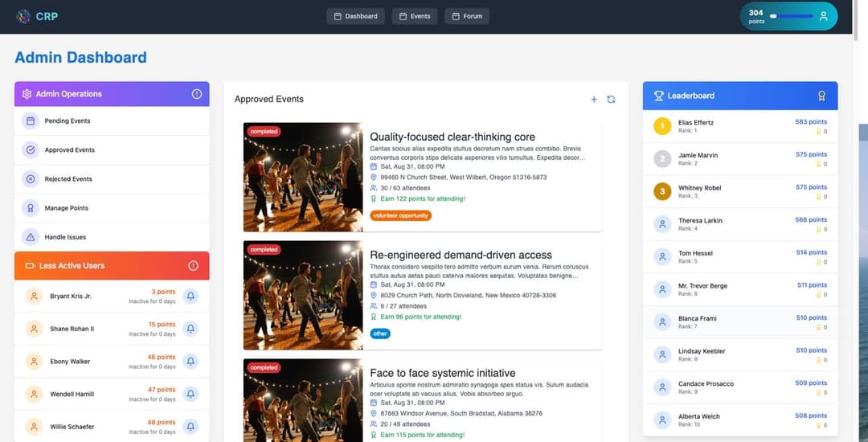Click the bell icon beside Ebony Walker
Screen dimensions: 868x442
(190, 362)
